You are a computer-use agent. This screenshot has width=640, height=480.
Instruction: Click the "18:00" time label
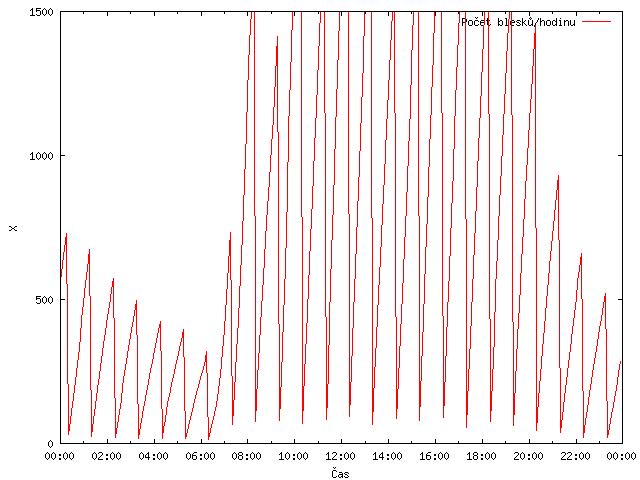point(482,456)
